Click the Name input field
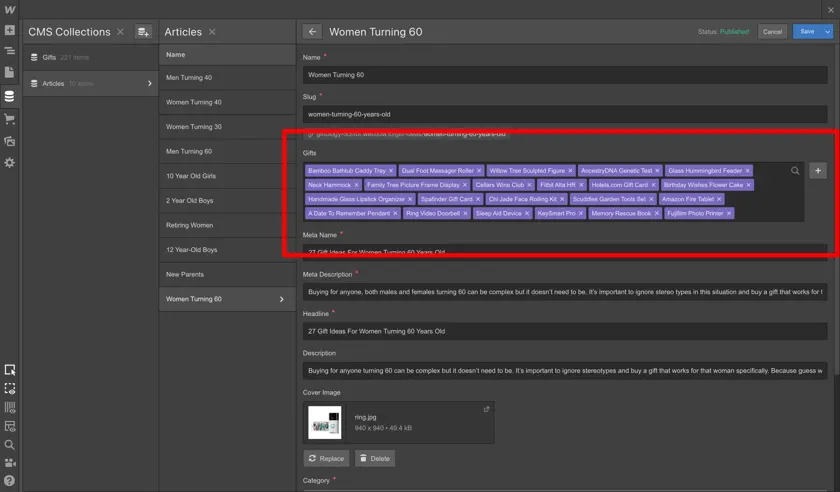 click(x=565, y=75)
